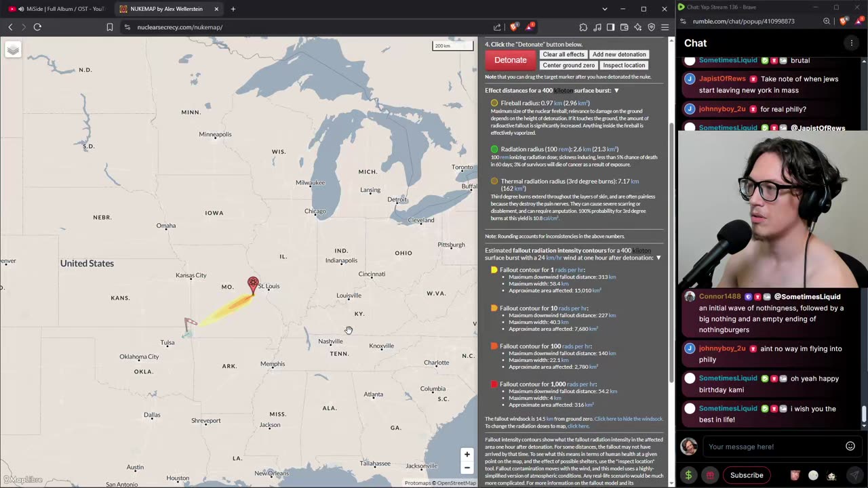The width and height of the screenshot is (868, 488).
Task: Open the map layers icon
Action: (13, 49)
